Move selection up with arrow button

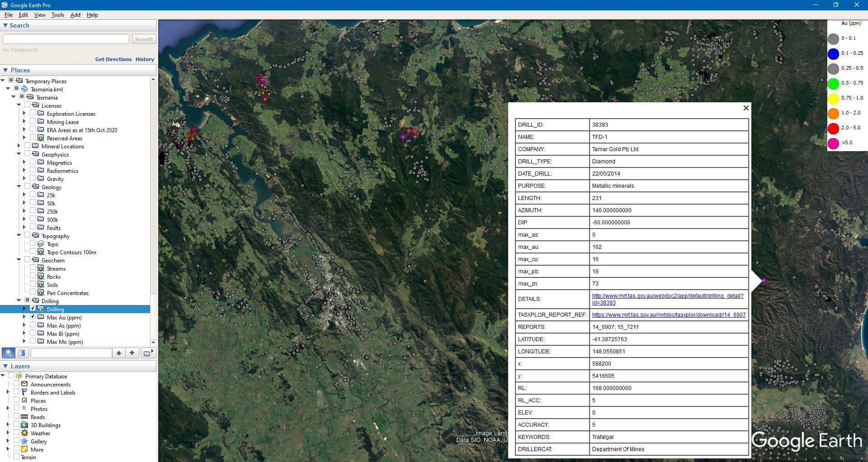[x=119, y=353]
